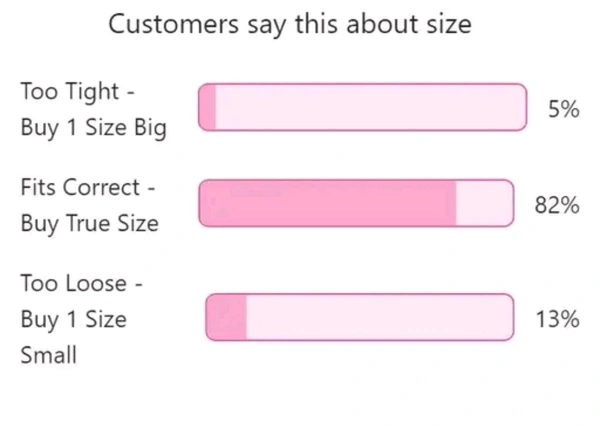Click the empty part of Too Loose bar

click(x=378, y=318)
